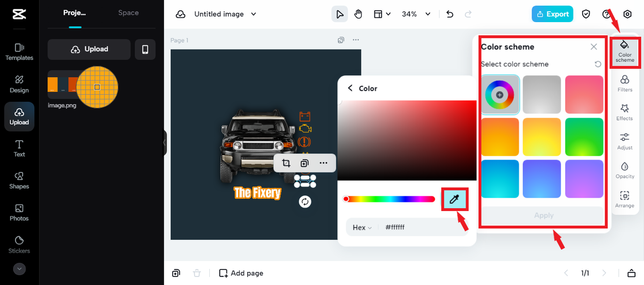Open the Arrange tool
The height and width of the screenshot is (285, 644).
[625, 199]
